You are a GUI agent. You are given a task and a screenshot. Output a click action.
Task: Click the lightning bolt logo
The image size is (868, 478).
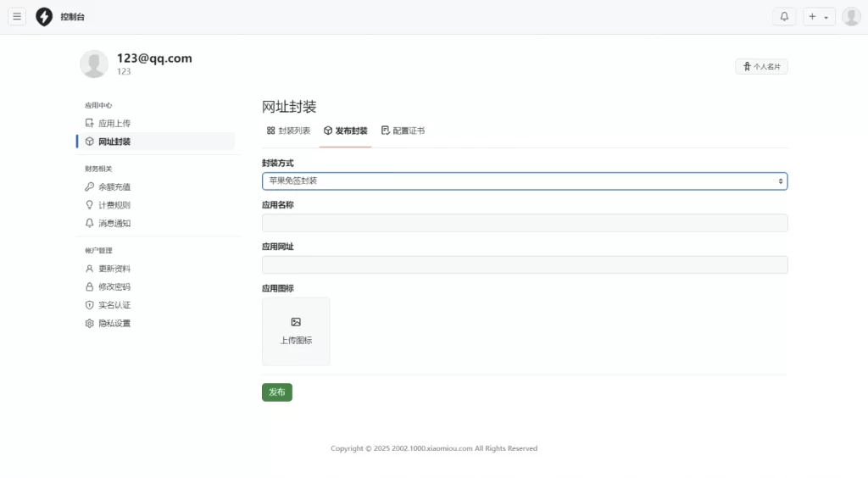pyautogui.click(x=44, y=17)
